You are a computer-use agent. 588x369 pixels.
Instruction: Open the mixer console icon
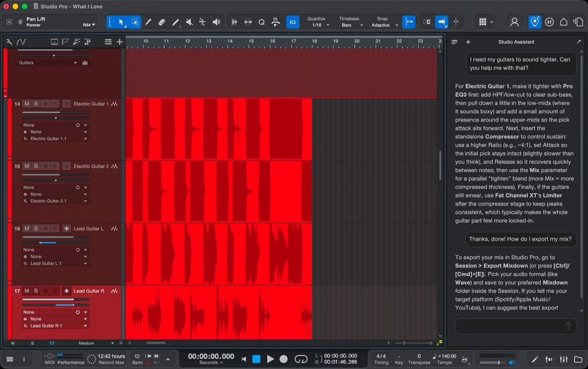click(563, 359)
